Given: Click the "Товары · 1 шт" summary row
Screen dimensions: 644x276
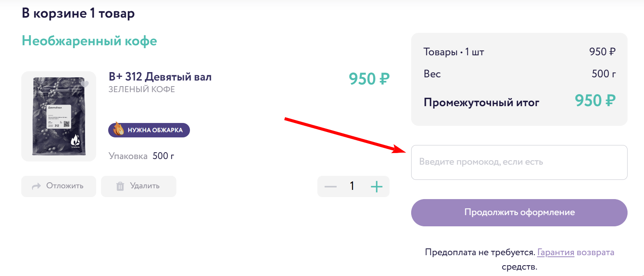Looking at the screenshot, I should tap(454, 52).
